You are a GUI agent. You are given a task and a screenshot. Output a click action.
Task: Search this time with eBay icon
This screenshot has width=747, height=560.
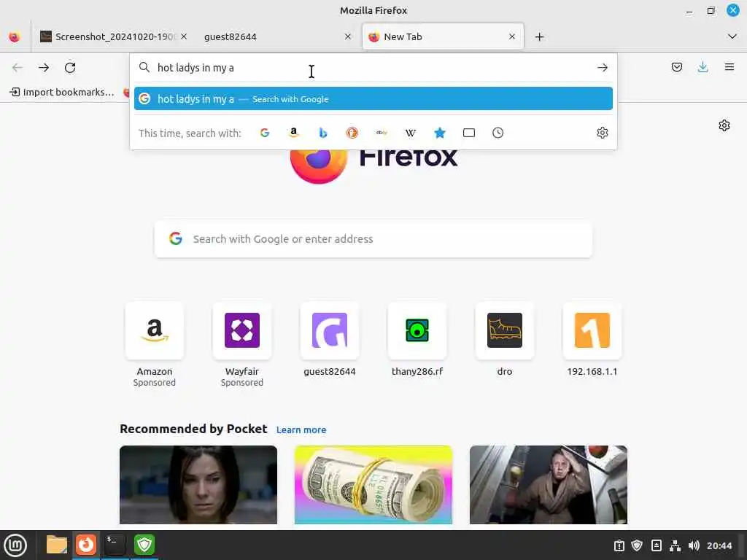pyautogui.click(x=381, y=133)
